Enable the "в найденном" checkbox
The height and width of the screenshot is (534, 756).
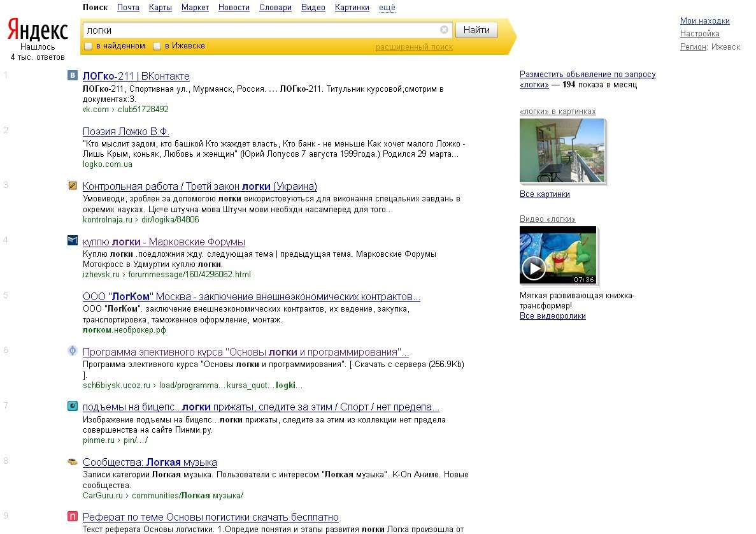click(x=89, y=47)
